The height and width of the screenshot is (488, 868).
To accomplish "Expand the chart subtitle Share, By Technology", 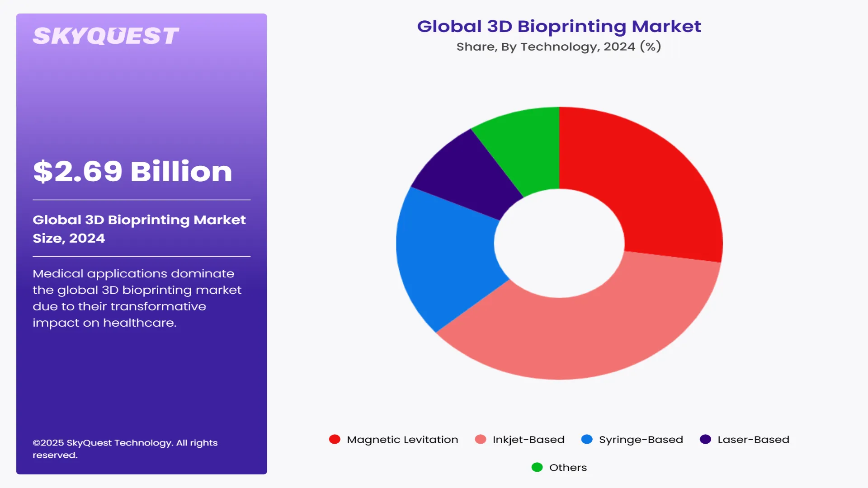I will [x=559, y=46].
